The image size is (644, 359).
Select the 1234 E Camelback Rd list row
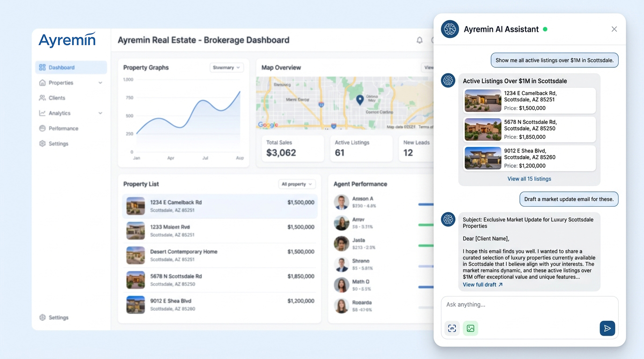coord(220,206)
